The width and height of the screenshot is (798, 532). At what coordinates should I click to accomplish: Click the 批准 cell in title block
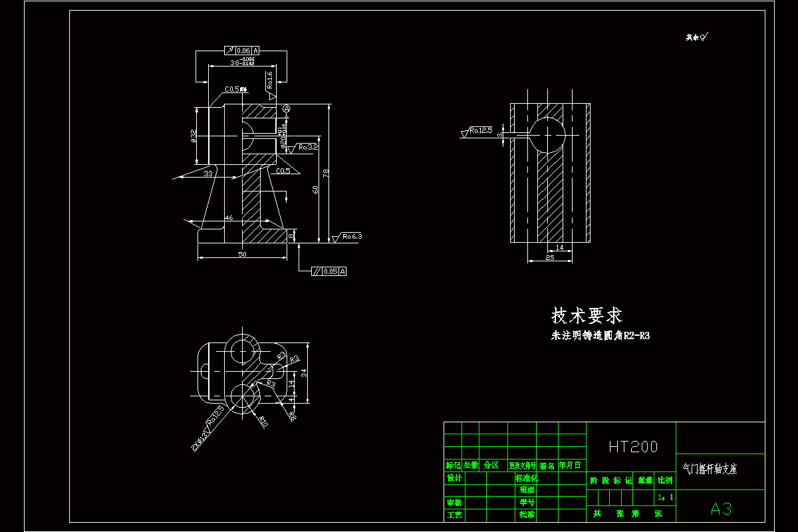coord(526,514)
